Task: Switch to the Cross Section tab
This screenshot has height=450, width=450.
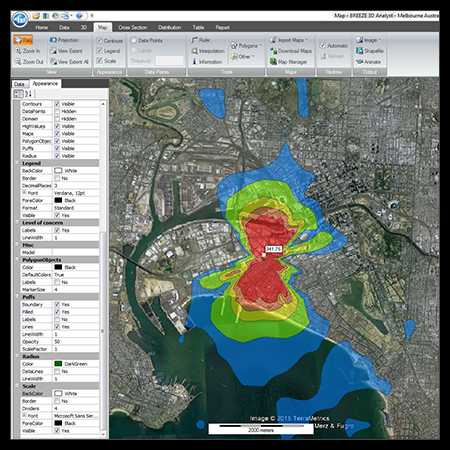Action: point(133,27)
